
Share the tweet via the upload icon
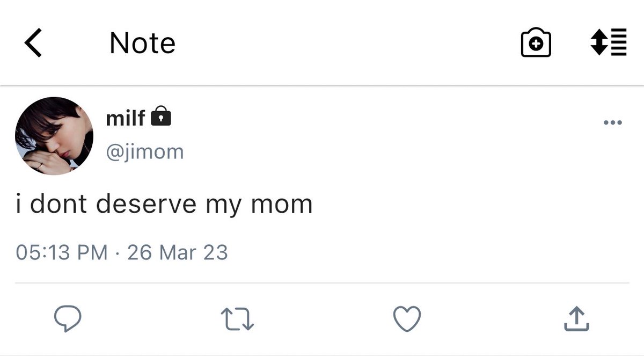tap(576, 319)
